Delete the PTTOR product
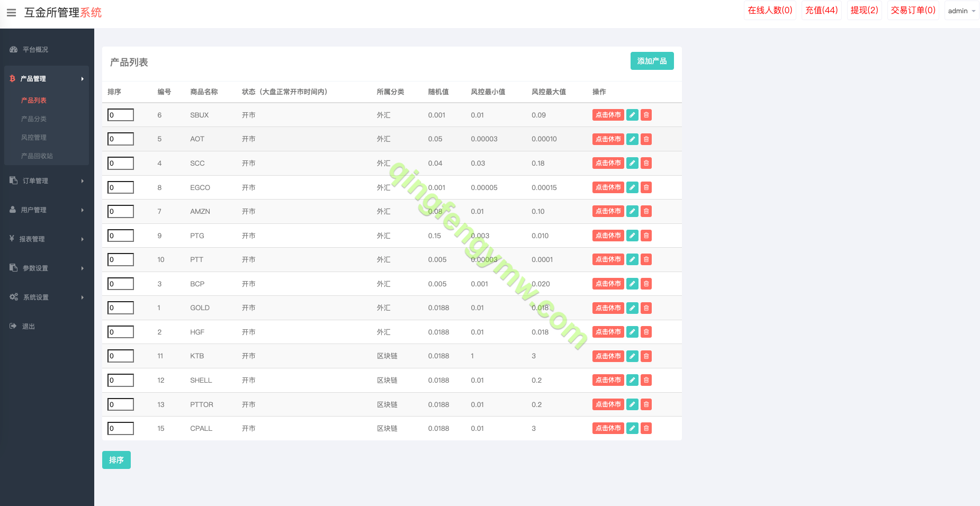Screen dimensions: 980x506 [x=646, y=404]
